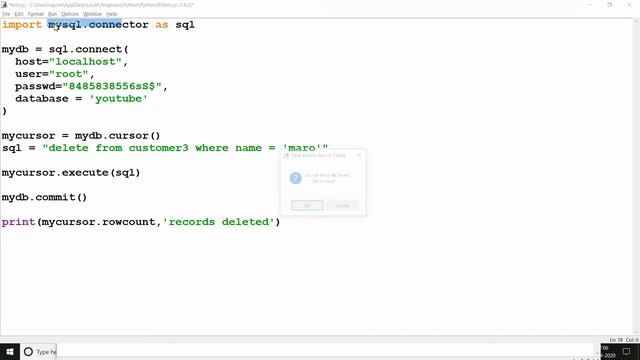The width and height of the screenshot is (640, 360).
Task: Click the 'import' keyword on the first line
Action: coord(22,24)
